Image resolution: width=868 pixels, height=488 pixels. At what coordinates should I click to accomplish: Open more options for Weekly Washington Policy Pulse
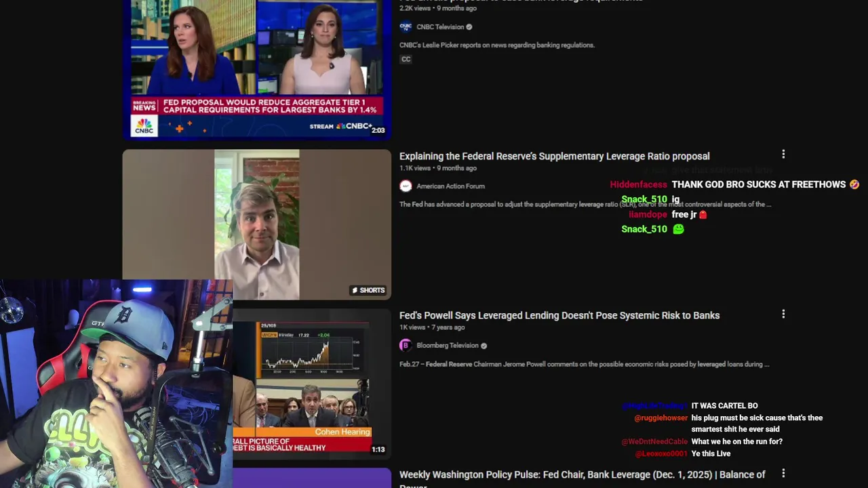pyautogui.click(x=783, y=473)
